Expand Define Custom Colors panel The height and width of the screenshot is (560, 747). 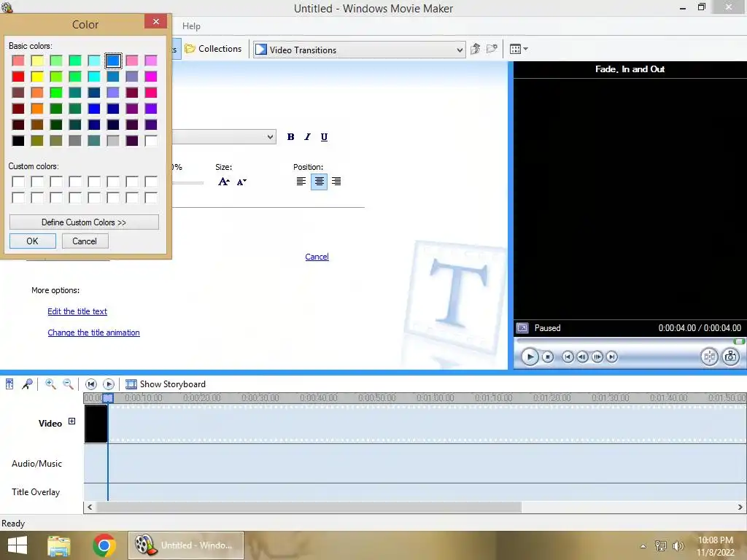(x=84, y=222)
